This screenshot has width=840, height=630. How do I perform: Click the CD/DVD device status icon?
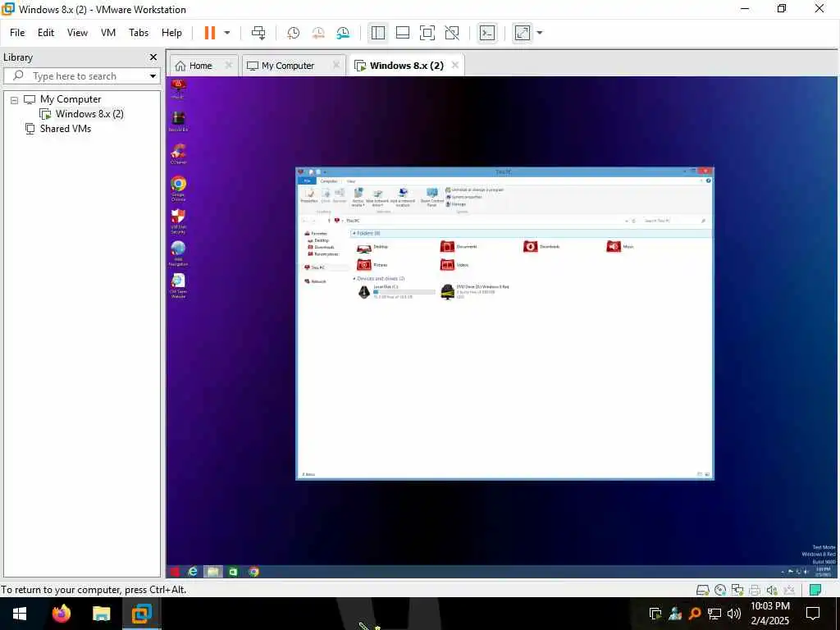pyautogui.click(x=720, y=591)
